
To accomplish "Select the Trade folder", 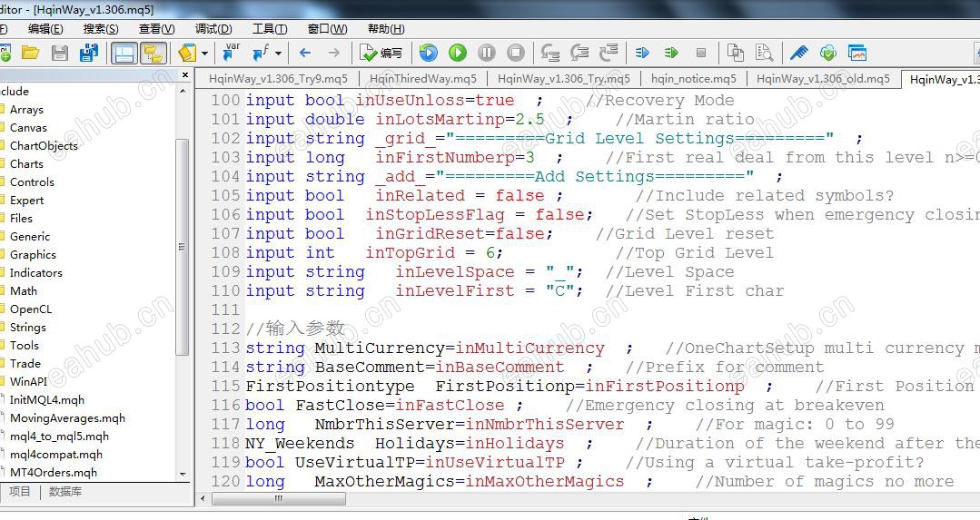I will (25, 363).
